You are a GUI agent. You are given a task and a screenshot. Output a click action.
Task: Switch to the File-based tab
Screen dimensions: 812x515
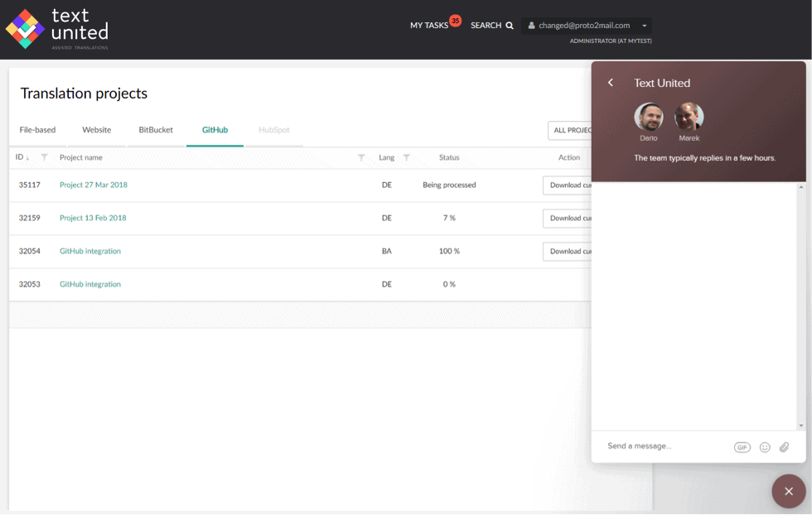tap(37, 130)
